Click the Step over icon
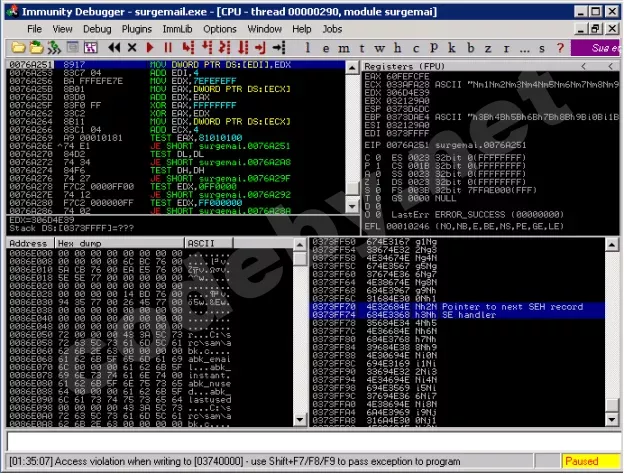Screen dimensions: 624x474 207,48
